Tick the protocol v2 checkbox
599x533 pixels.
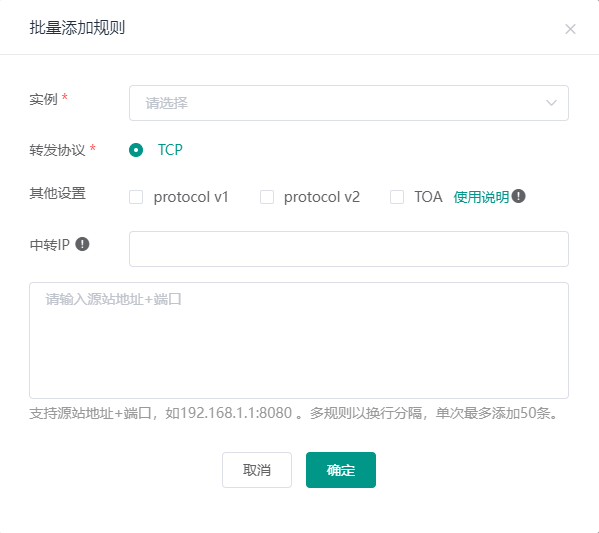(267, 197)
